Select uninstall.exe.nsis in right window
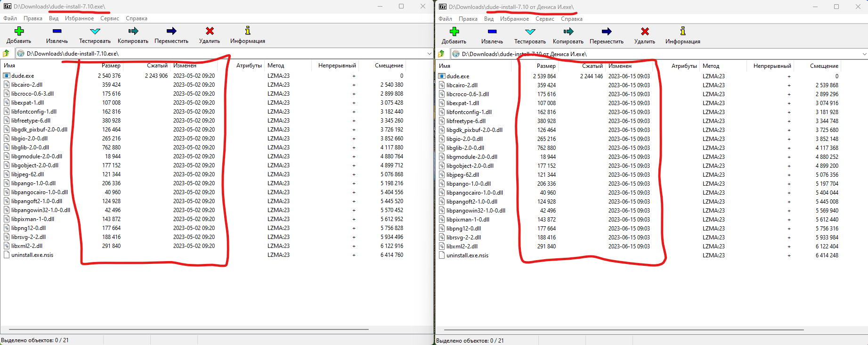The image size is (868, 345). click(x=467, y=255)
